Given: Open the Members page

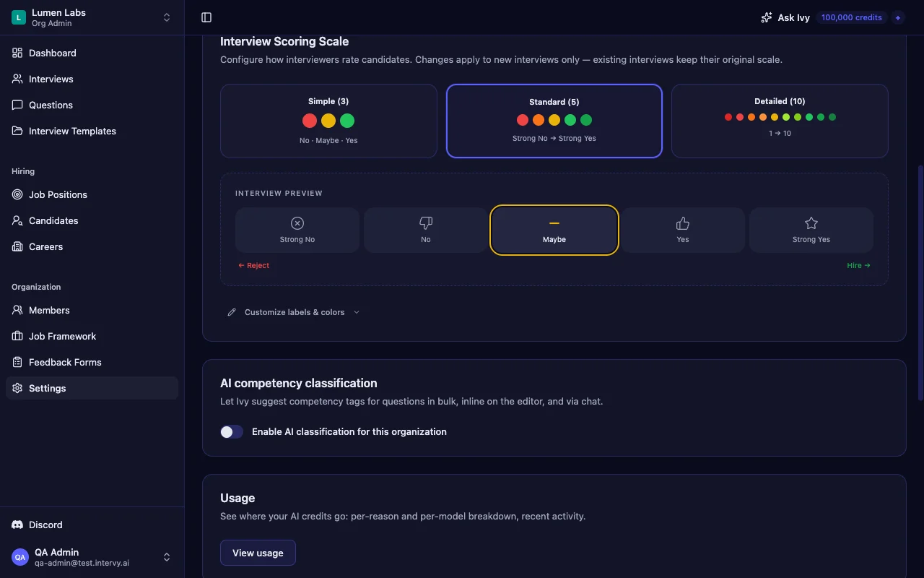Looking at the screenshot, I should coord(92,310).
